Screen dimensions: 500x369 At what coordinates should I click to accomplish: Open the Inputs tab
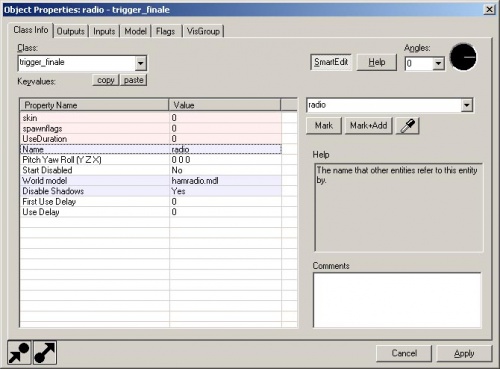click(104, 31)
